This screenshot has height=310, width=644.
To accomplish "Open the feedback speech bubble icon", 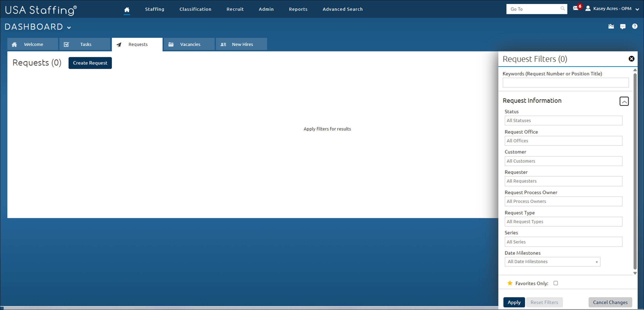I will tap(623, 27).
